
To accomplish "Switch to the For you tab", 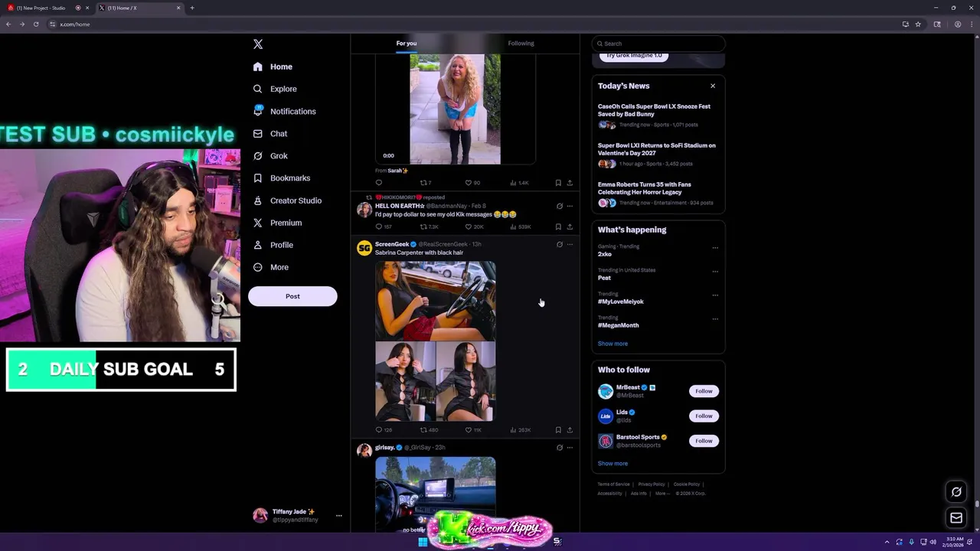I will [x=407, y=43].
